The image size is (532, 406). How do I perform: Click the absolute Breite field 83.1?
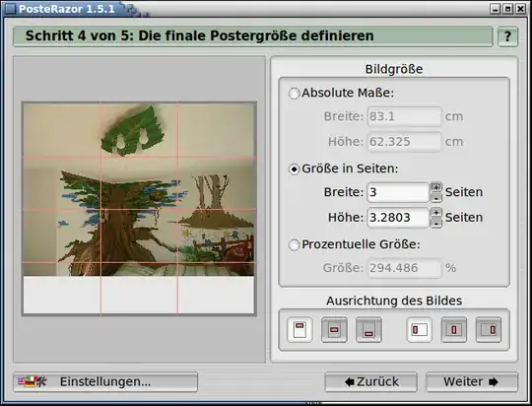point(404,116)
